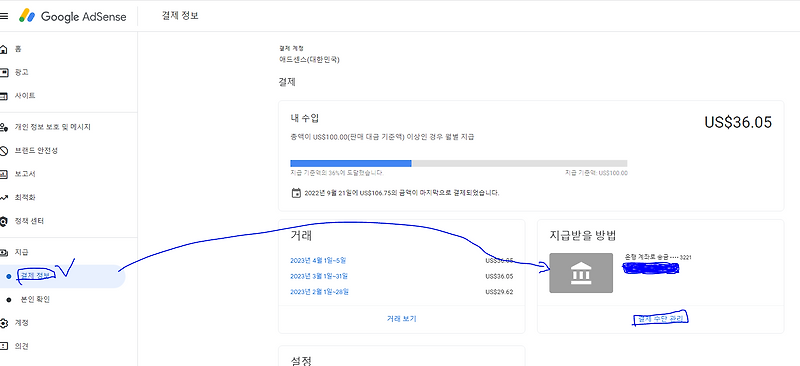Select 본인 확인 in the sidebar
This screenshot has width=800, height=366.
point(35,300)
